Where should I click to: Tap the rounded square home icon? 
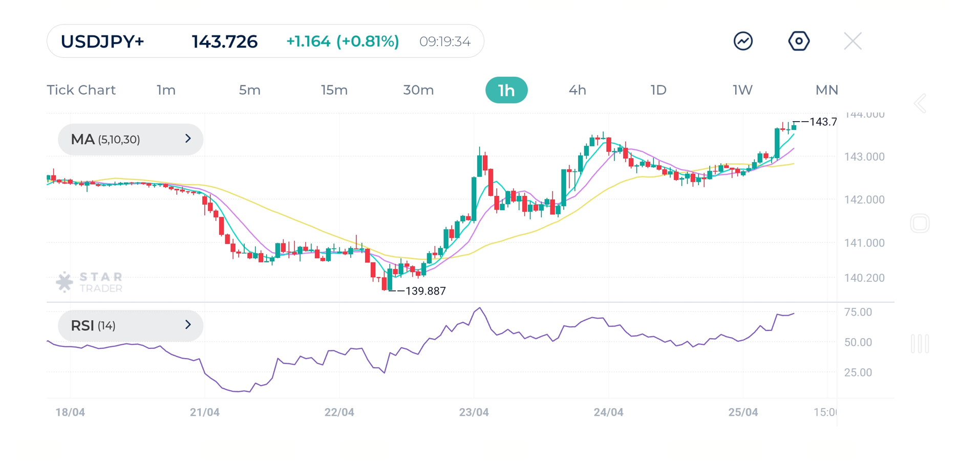coord(920,224)
